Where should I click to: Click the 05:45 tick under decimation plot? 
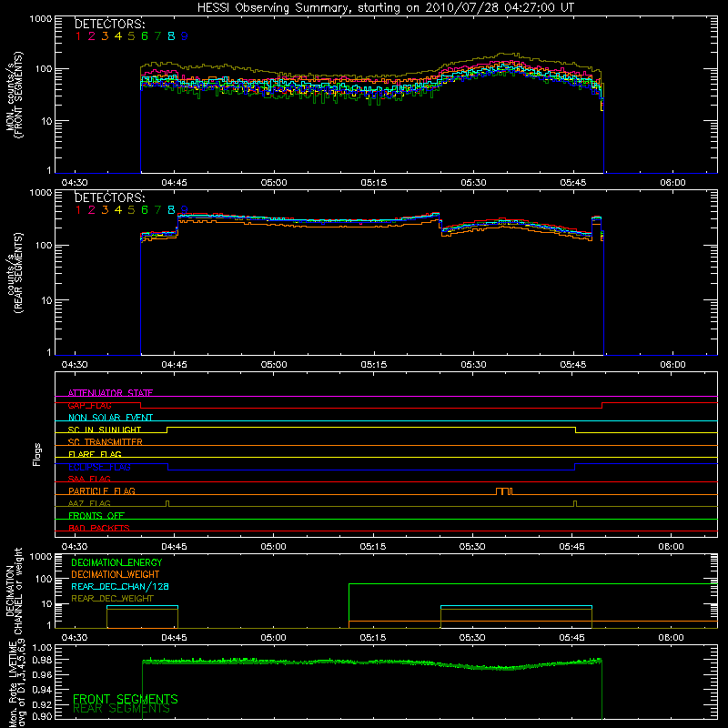click(x=572, y=638)
